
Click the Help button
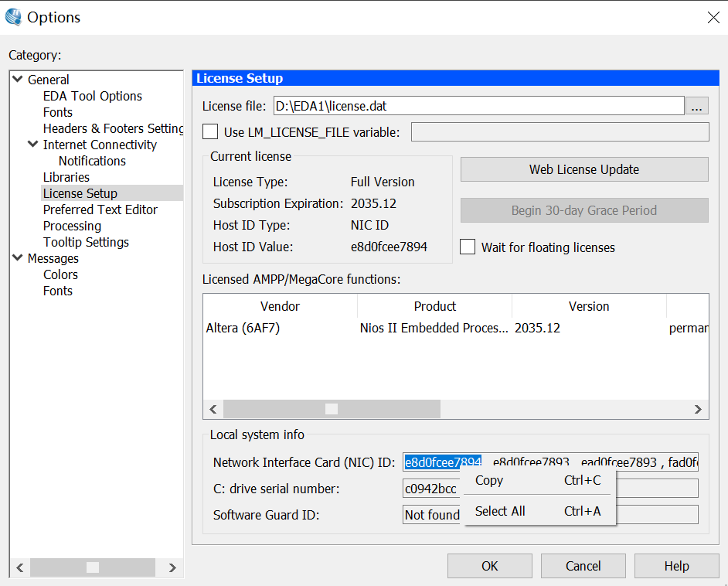point(676,565)
